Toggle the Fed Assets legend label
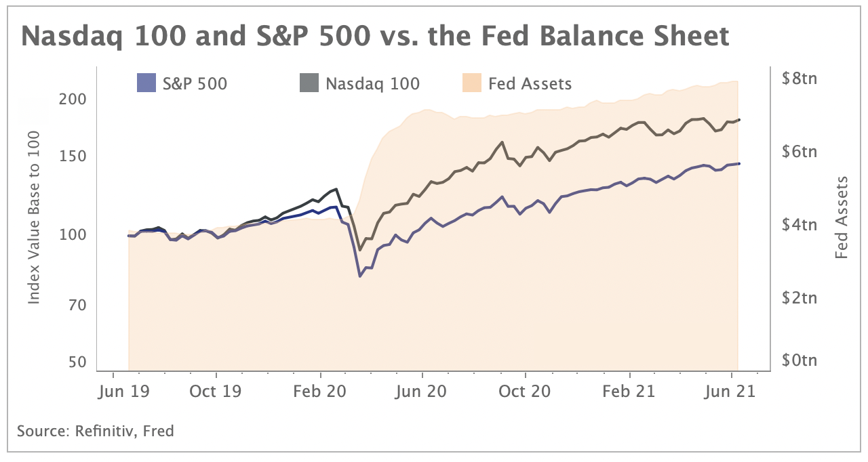Screen dimensions: 868x462 [530, 84]
